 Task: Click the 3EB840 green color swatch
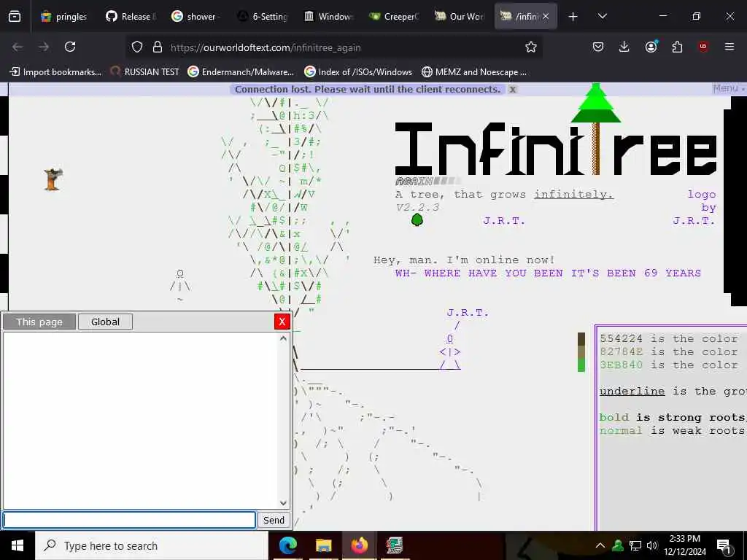click(581, 365)
